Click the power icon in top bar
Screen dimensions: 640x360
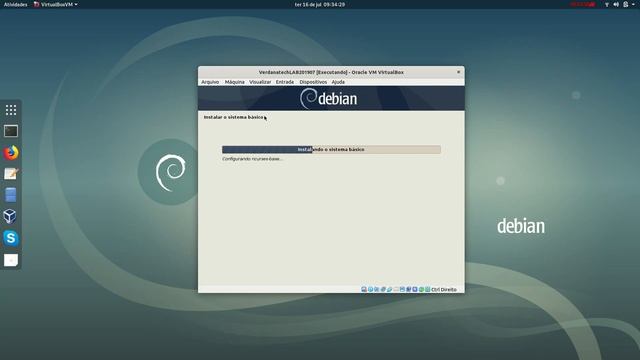[x=625, y=4]
